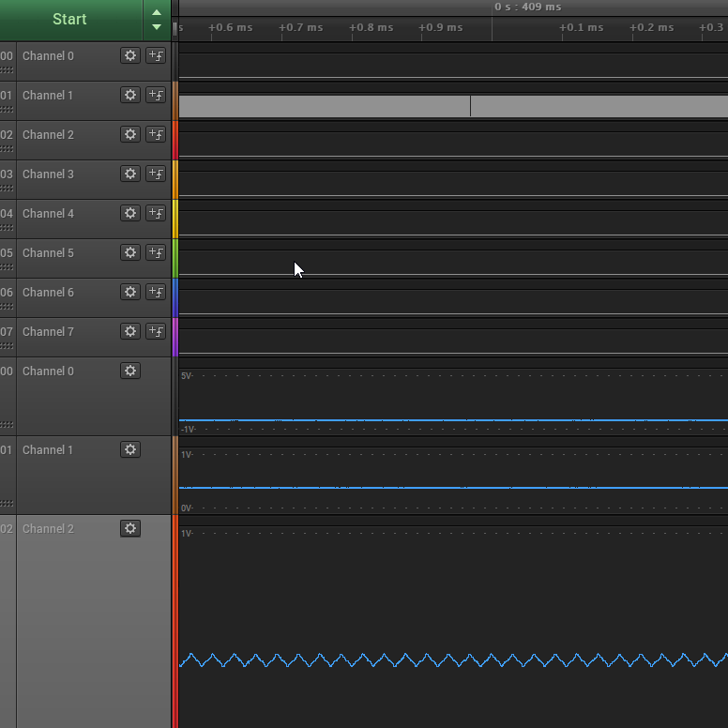Click the +0.7 ms timeline marker
Viewport: 728px width, 728px height.
pyautogui.click(x=301, y=27)
